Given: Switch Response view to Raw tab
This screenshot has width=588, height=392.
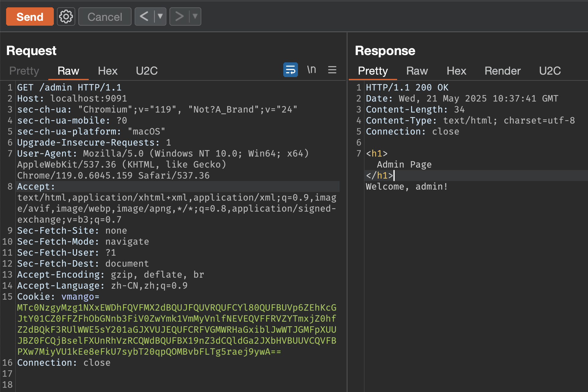Looking at the screenshot, I should coord(417,71).
